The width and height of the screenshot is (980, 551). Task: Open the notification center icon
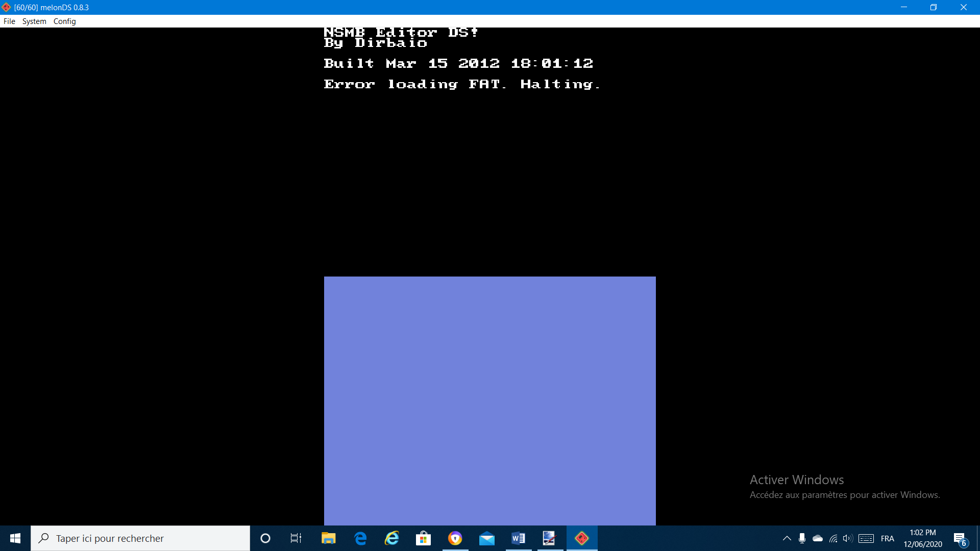(960, 538)
